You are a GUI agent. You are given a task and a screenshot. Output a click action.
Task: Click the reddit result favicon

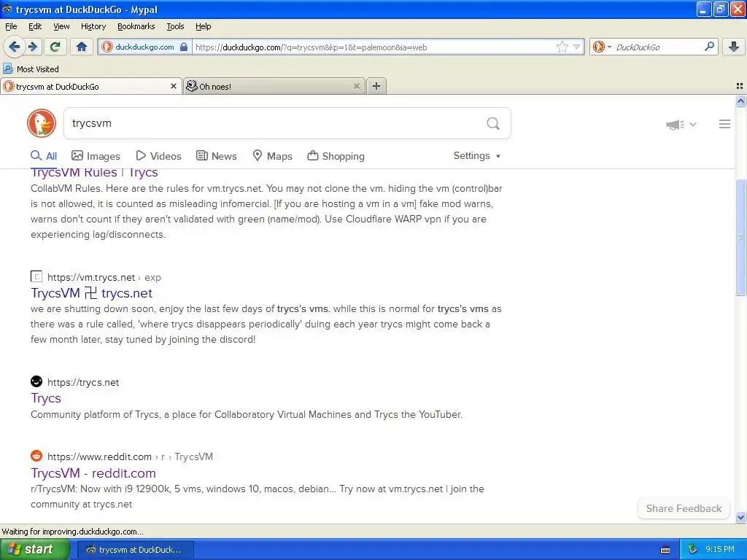coord(36,456)
